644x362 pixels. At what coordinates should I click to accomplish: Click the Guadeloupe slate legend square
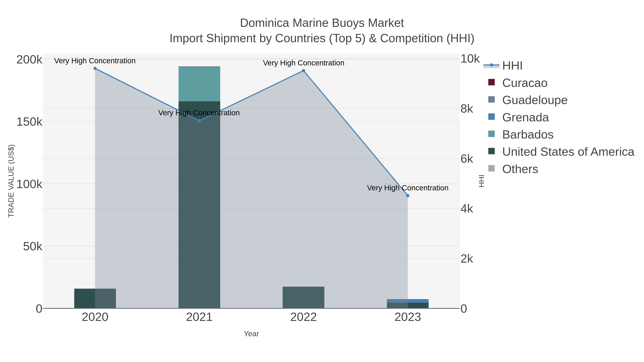(492, 99)
